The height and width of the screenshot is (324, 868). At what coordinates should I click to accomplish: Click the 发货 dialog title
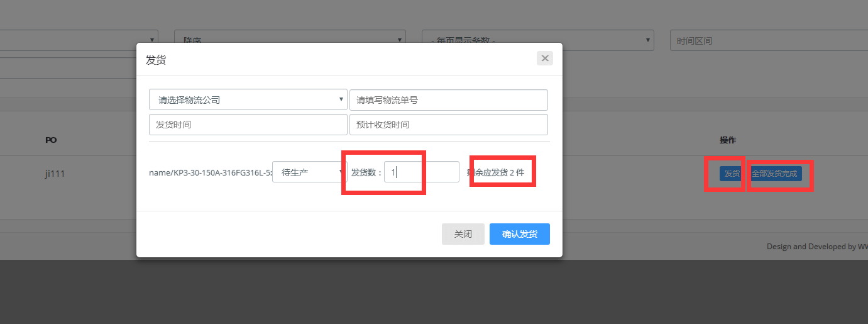[156, 60]
